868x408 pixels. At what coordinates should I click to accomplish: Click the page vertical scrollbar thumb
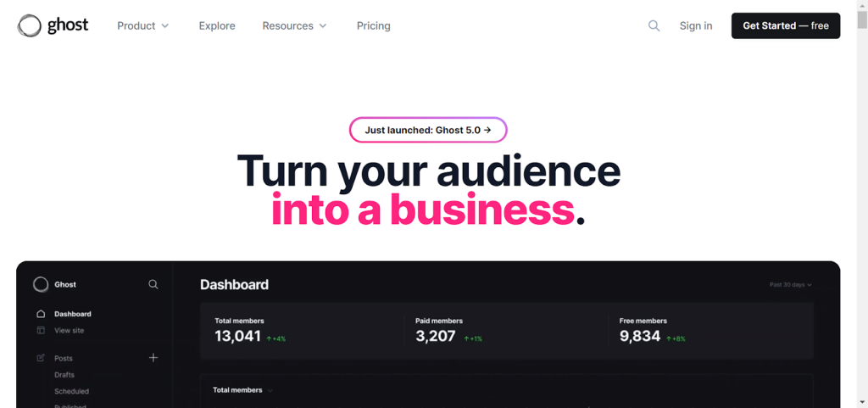click(x=862, y=20)
